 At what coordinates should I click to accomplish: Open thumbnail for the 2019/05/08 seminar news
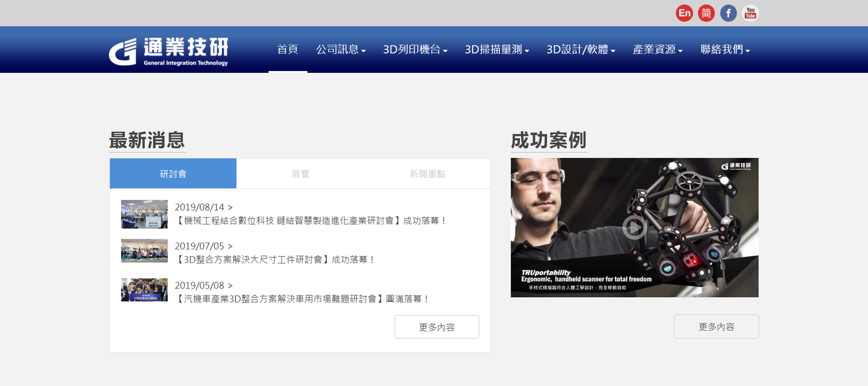tap(144, 290)
